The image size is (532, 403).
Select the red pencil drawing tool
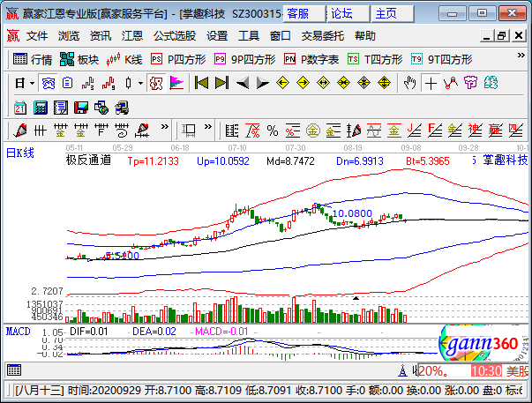pos(20,131)
